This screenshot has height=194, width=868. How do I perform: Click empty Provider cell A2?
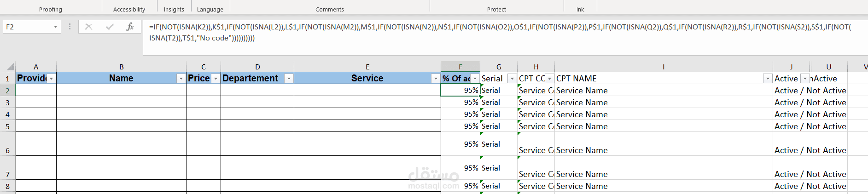pos(36,91)
